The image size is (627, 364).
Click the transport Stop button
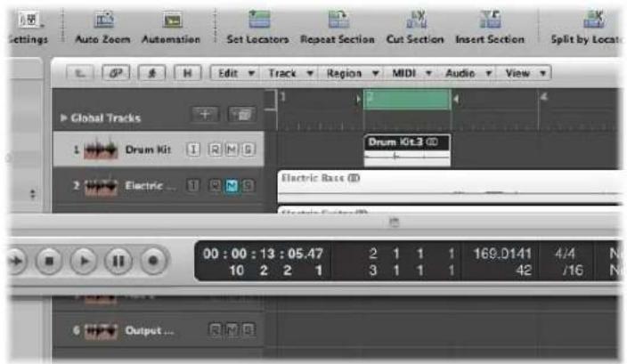click(x=49, y=261)
